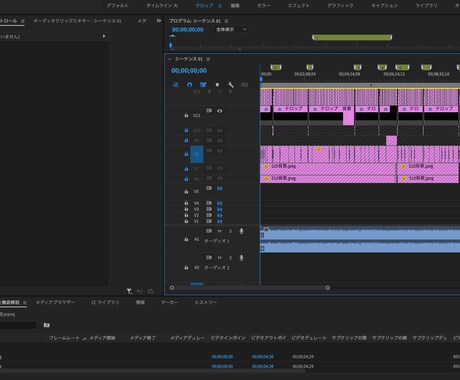Toggle the Snap magnet icon in timeline
The width and height of the screenshot is (460, 380).
pyautogui.click(x=190, y=85)
